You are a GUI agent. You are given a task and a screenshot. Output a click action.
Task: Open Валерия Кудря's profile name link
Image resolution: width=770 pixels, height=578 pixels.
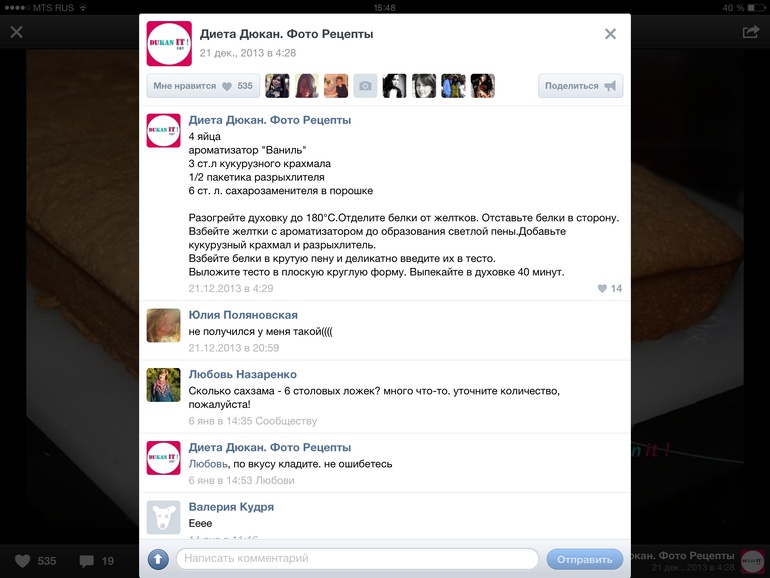pyautogui.click(x=231, y=507)
